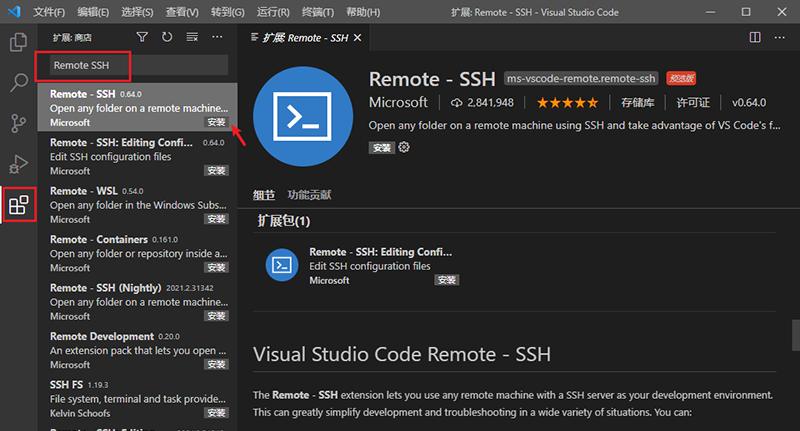
Task: Split the editor to the right
Action: tap(755, 37)
